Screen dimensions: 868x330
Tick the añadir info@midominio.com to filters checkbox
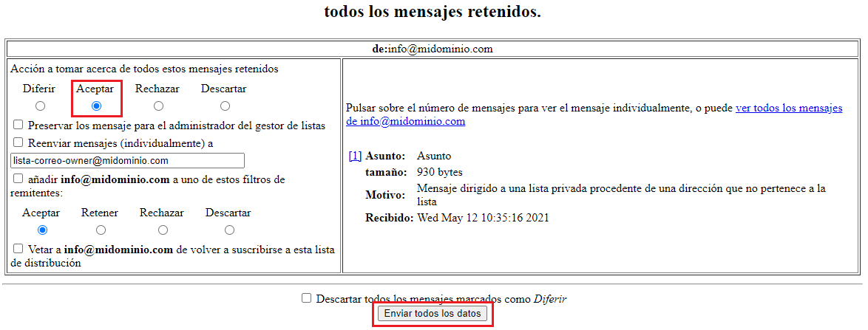(x=18, y=179)
